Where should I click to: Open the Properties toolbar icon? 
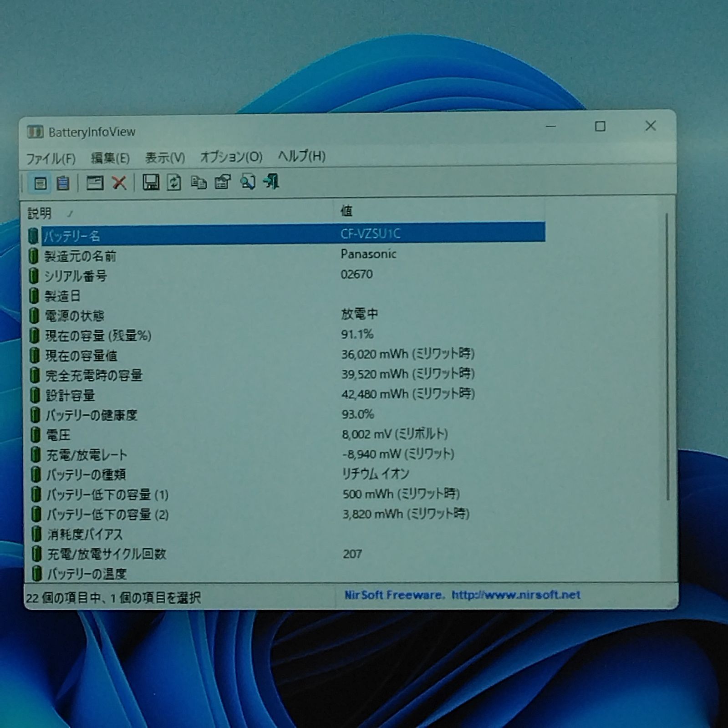(223, 182)
